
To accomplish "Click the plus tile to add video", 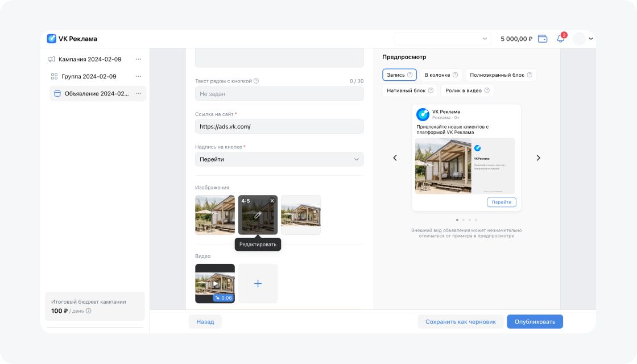I will click(x=258, y=283).
